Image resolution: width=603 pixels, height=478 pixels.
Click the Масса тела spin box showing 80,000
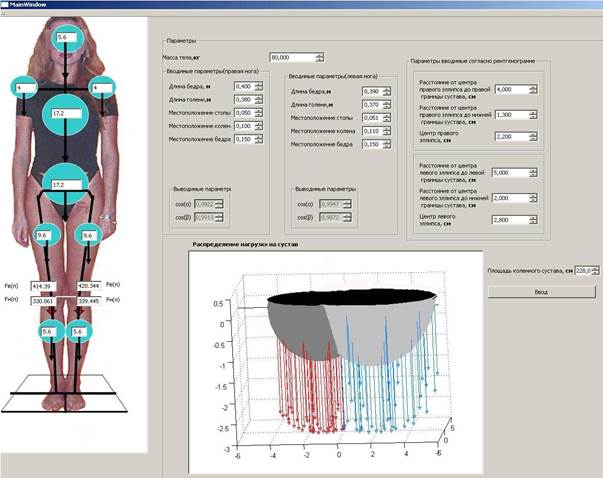coord(297,57)
